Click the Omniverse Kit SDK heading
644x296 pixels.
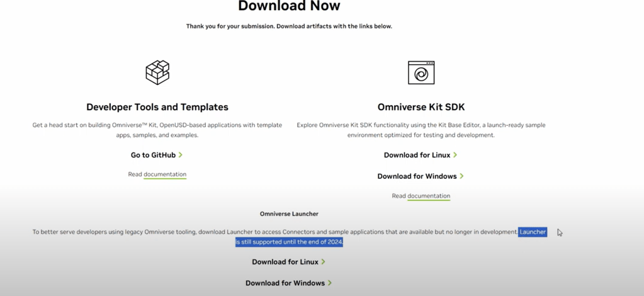pos(421,107)
